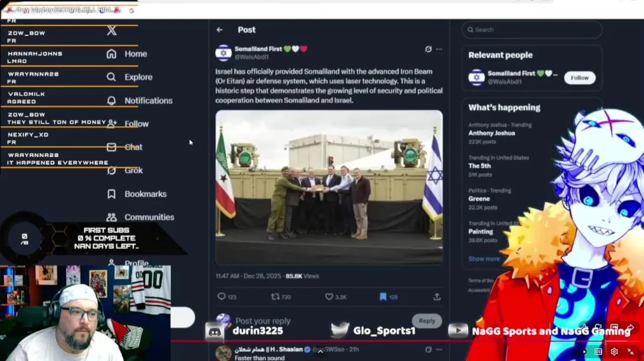The image size is (644, 361).
Task: Like the post with heart icon
Action: click(329, 297)
